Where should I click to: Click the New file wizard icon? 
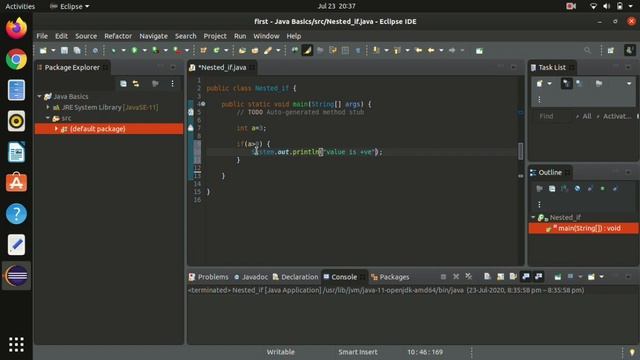pyautogui.click(x=43, y=51)
